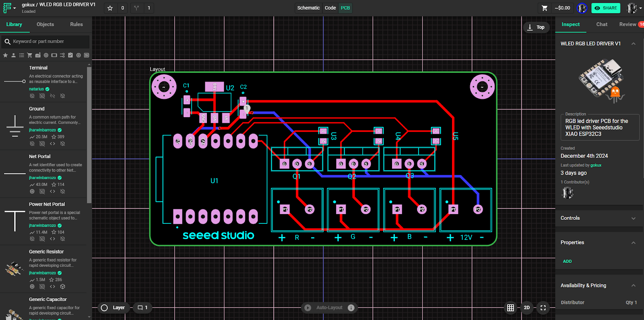Collapse the WLED RGB LED DRIVER V1 section
The image size is (644, 320).
click(x=634, y=43)
